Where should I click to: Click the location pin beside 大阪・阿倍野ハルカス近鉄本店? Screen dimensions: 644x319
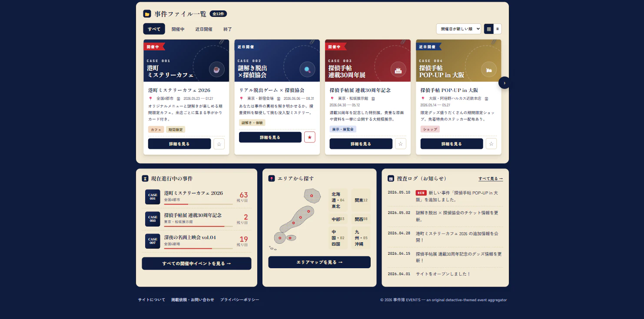coord(423,99)
